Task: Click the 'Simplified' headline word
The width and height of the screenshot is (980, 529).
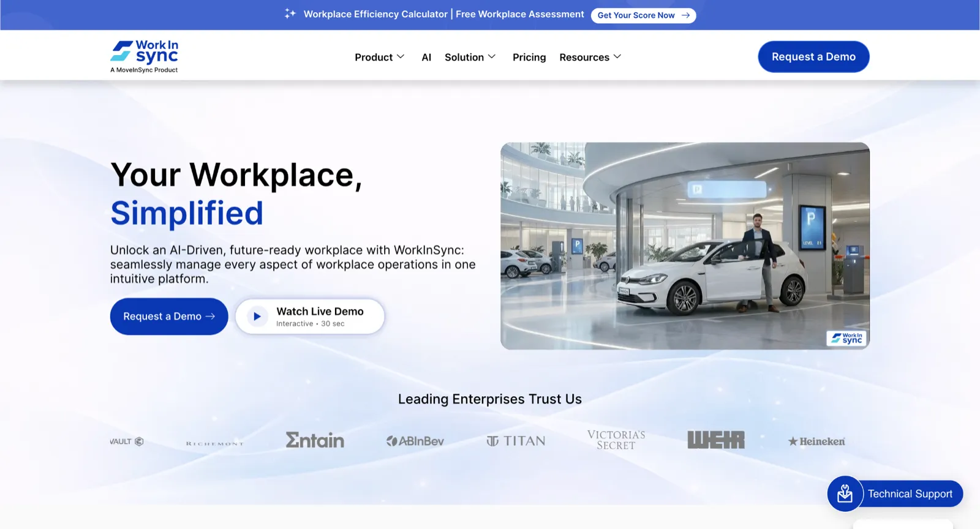Action: 187,213
